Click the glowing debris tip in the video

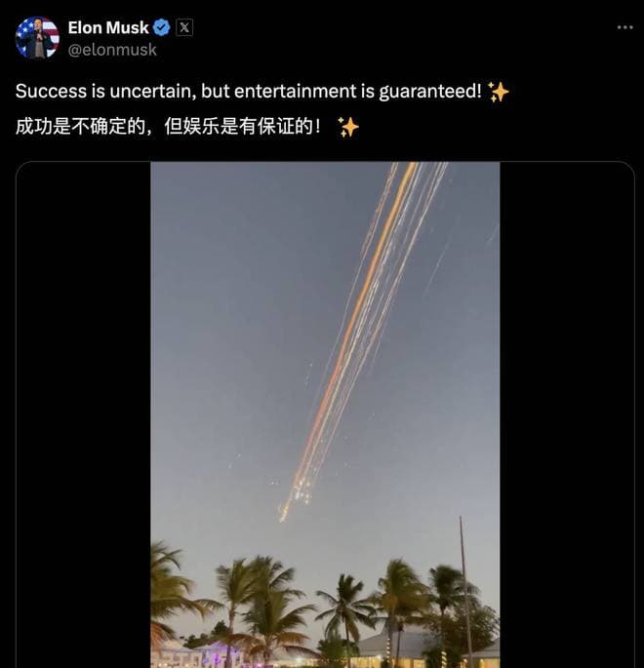(284, 511)
